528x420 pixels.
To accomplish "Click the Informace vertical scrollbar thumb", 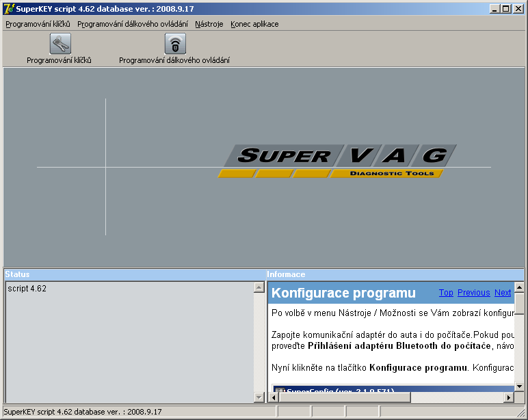I will (x=519, y=303).
